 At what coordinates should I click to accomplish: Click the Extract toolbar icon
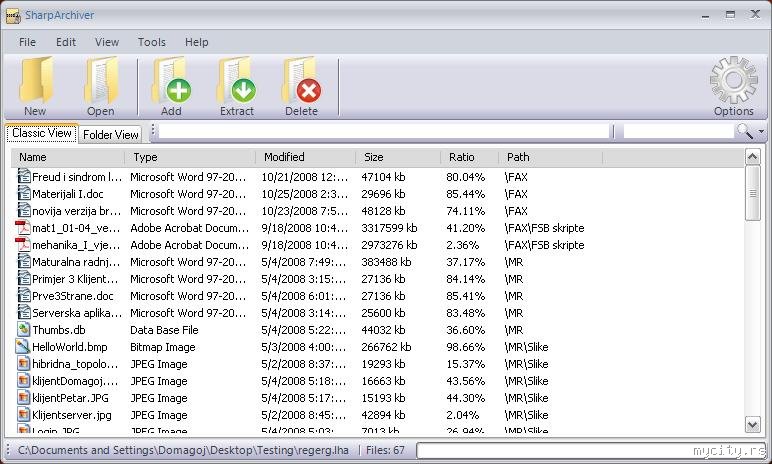[237, 80]
